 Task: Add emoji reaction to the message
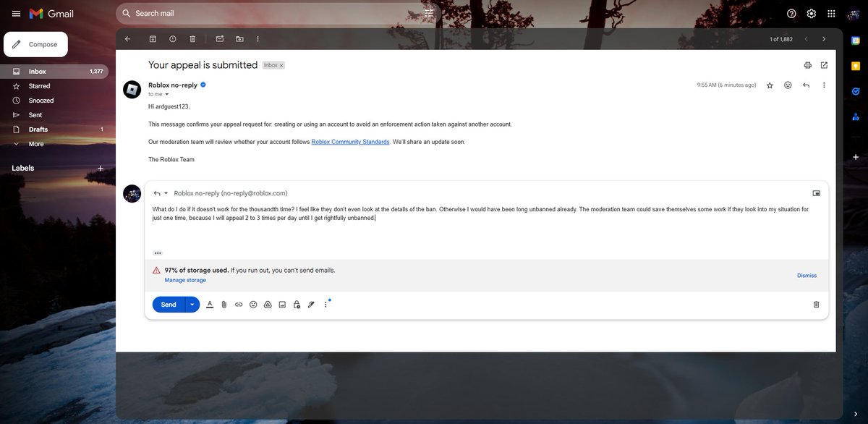[788, 85]
